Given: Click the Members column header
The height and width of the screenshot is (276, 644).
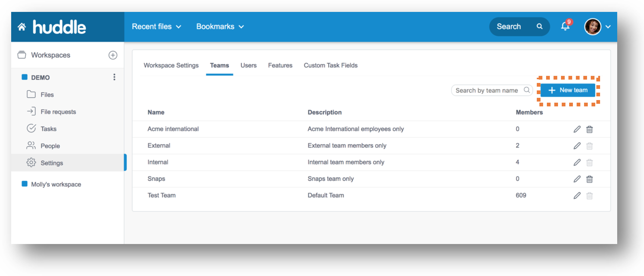Looking at the screenshot, I should [529, 112].
